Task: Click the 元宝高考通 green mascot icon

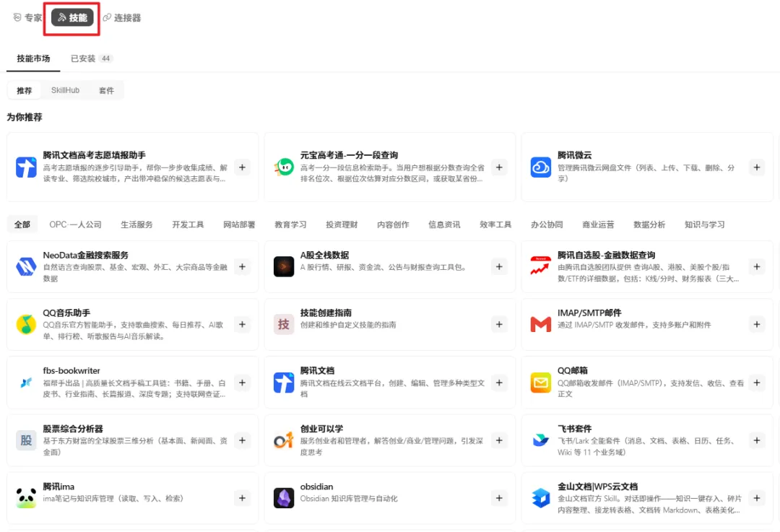Action: pos(284,167)
